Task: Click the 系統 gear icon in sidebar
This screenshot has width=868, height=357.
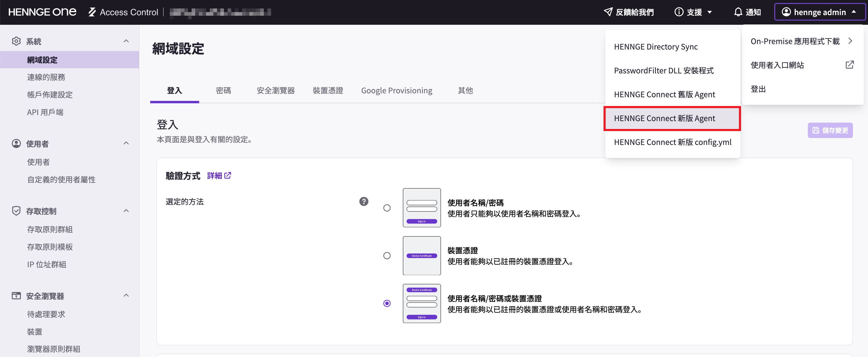Action: coord(16,41)
